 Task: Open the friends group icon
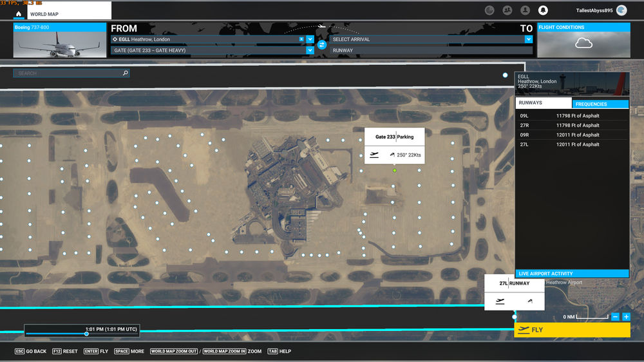[x=507, y=10]
